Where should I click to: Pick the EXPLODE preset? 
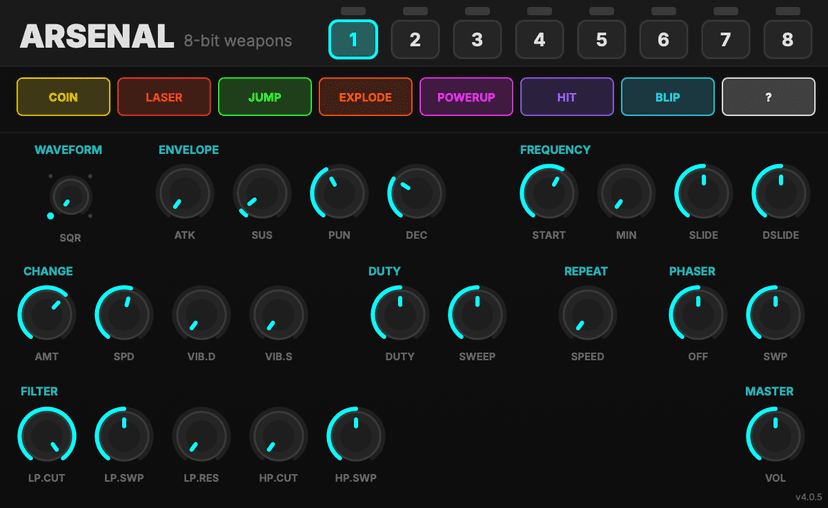[x=365, y=97]
